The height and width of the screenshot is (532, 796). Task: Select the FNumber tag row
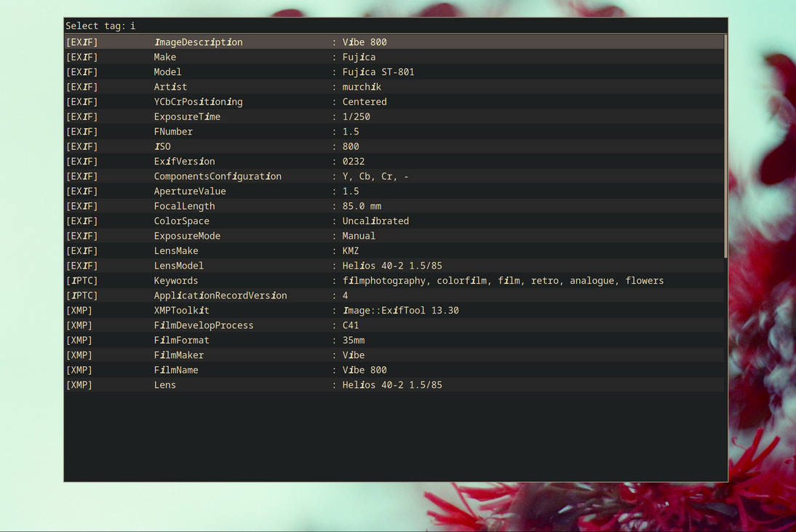(x=394, y=132)
